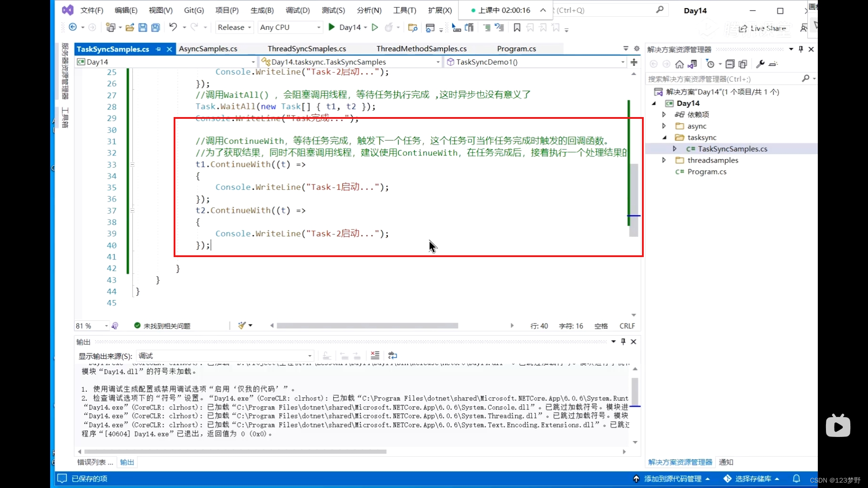Click the Undo arrow icon
Viewport: 868px width, 488px height.
[173, 27]
